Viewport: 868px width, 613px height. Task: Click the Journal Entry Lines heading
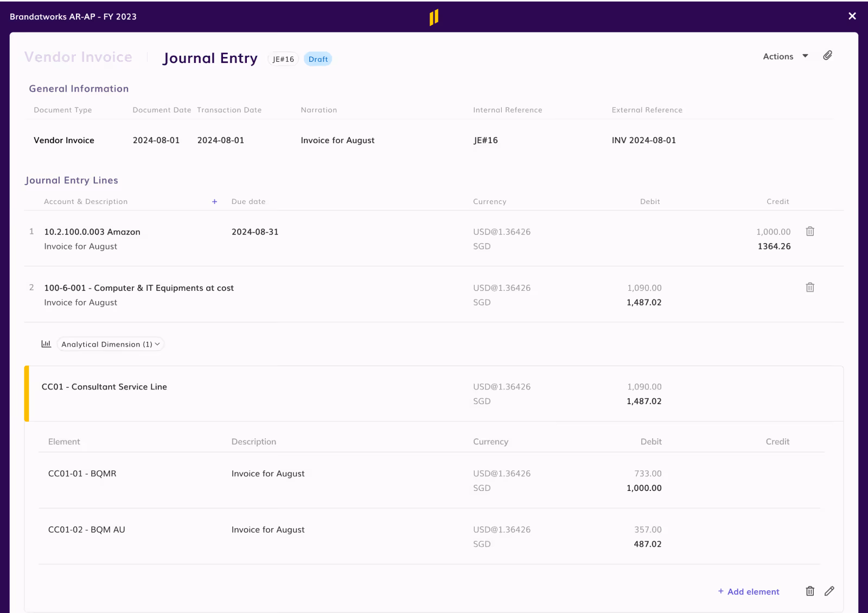coord(72,181)
